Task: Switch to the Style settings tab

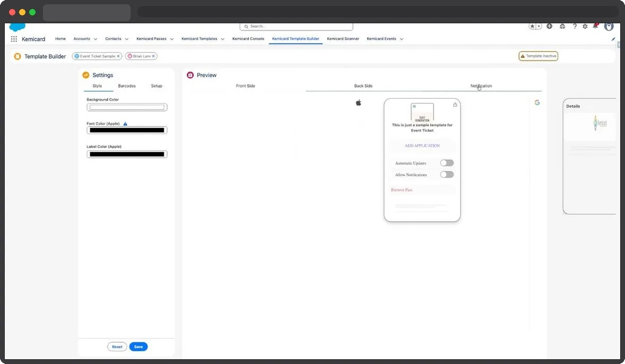Action: [97, 86]
